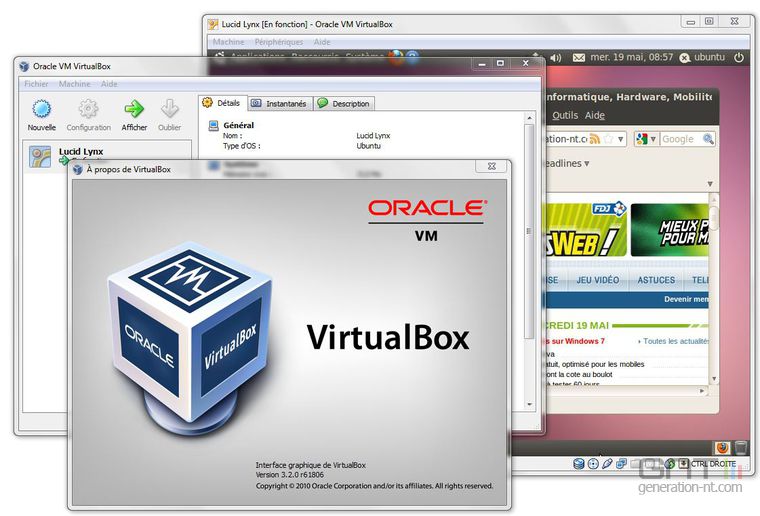Click Firefox icon in Ubuntu bottom panel
The height and width of the screenshot is (516, 760).
coord(722,447)
